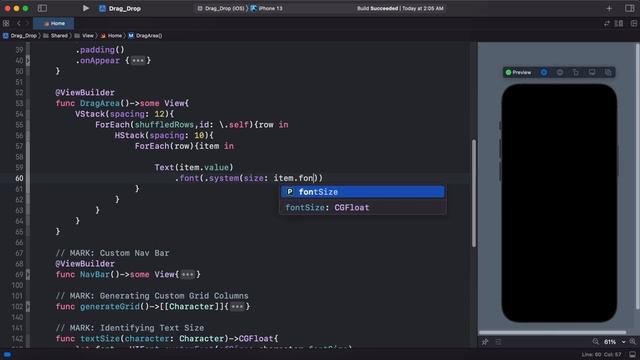Click the textSize function name in code
This screenshot has width=640, height=360.
point(100,338)
